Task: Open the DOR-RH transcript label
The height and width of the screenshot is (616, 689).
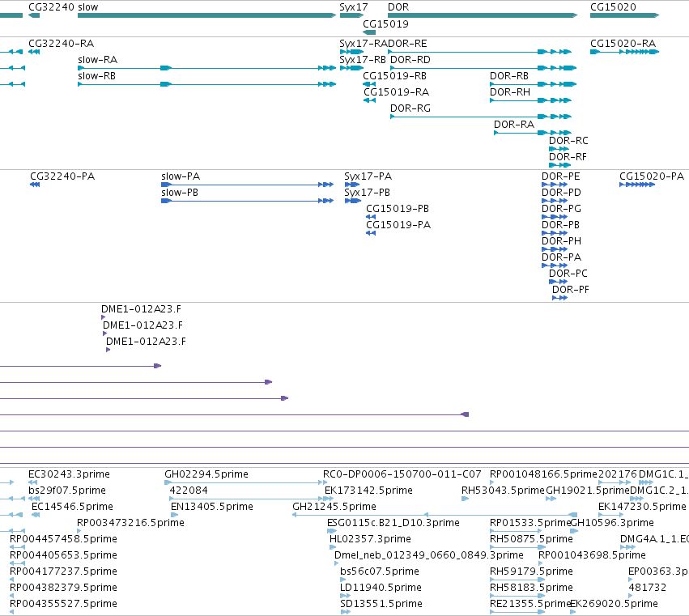Action: coord(510,92)
